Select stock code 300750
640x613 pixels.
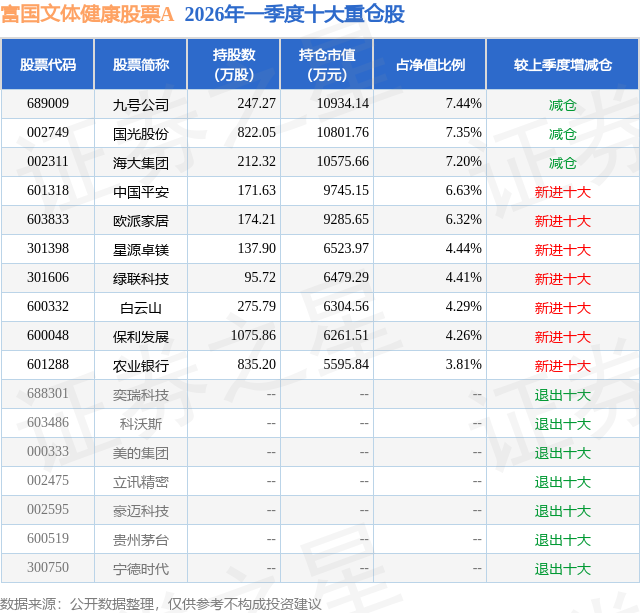48,567
